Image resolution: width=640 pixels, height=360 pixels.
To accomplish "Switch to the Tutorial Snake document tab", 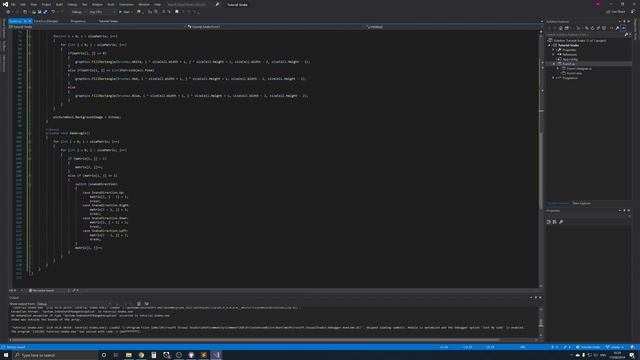I will [109, 21].
